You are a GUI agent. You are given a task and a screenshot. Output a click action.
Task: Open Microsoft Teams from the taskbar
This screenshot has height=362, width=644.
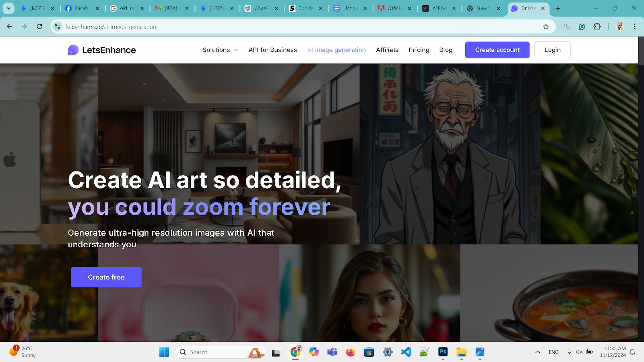332,352
